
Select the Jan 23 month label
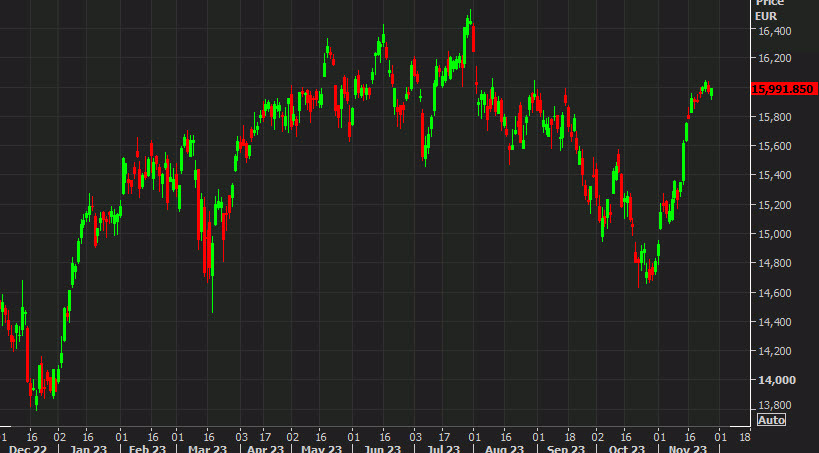(88, 448)
